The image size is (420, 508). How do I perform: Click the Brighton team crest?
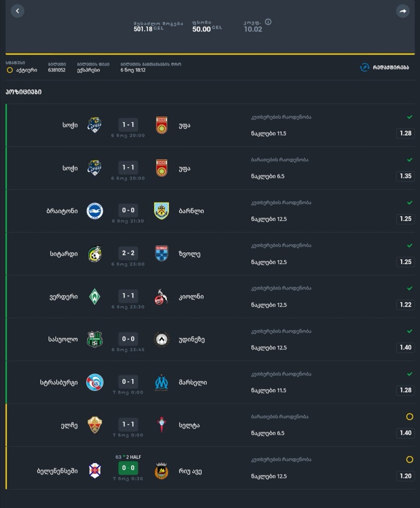95,211
